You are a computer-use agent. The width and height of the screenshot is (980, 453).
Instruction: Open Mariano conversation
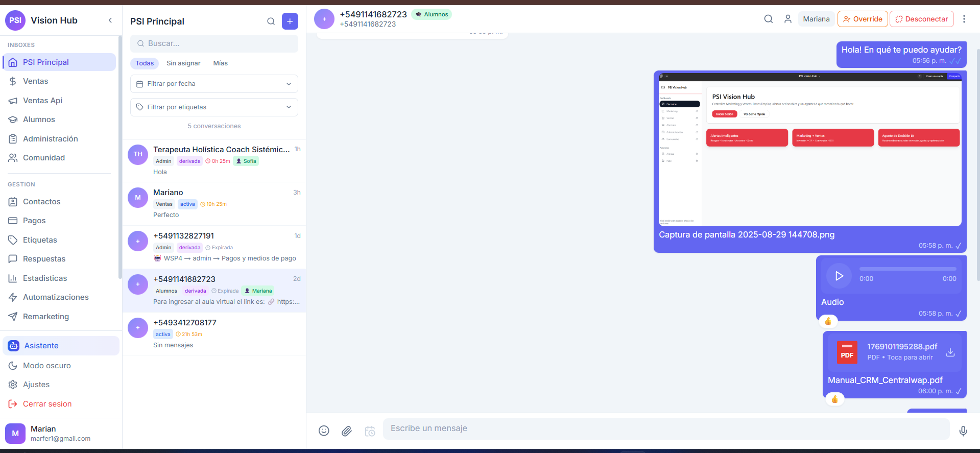click(x=214, y=204)
